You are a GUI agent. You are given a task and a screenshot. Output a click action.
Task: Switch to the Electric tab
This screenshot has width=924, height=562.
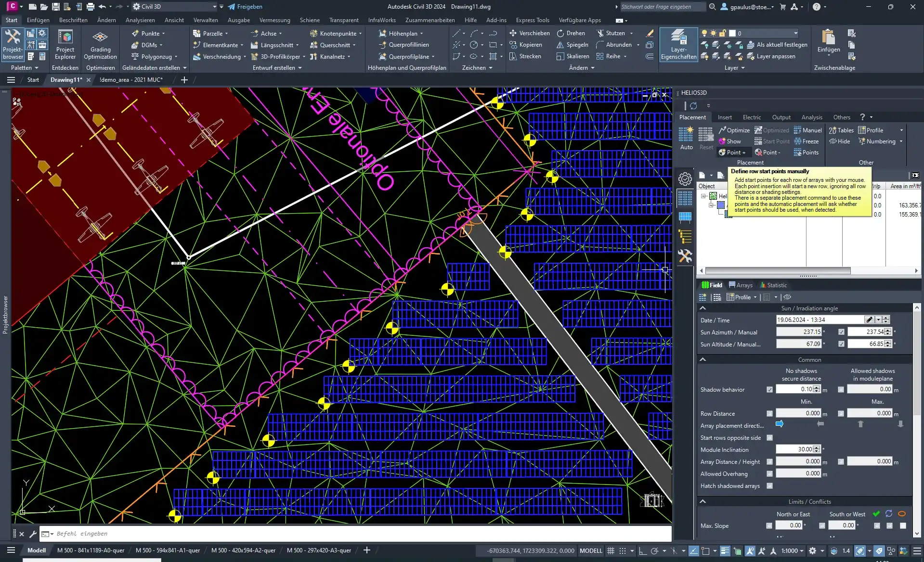coord(751,117)
